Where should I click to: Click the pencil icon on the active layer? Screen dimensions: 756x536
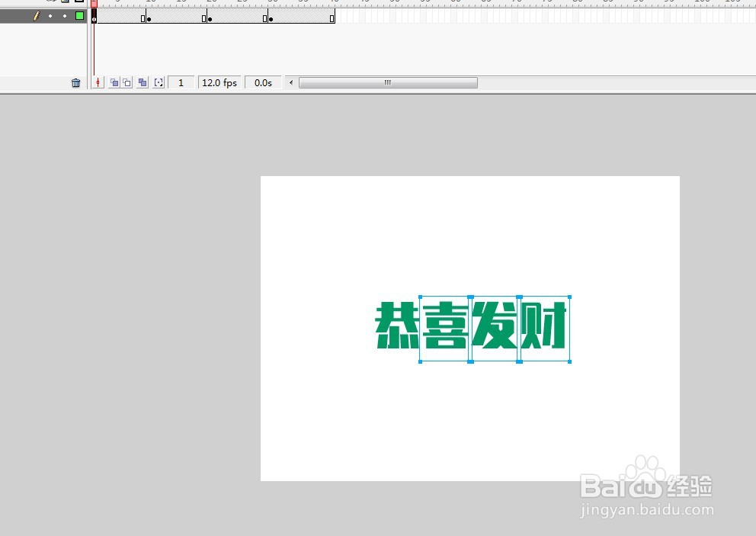pyautogui.click(x=36, y=16)
